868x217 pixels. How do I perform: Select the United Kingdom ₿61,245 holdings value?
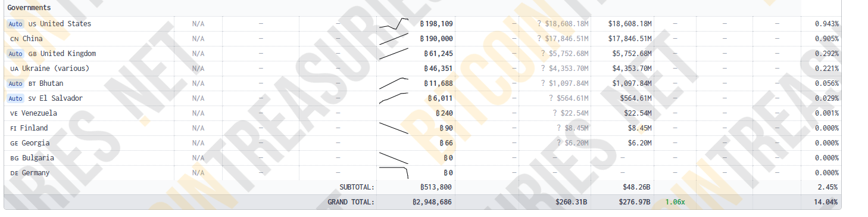click(x=438, y=54)
